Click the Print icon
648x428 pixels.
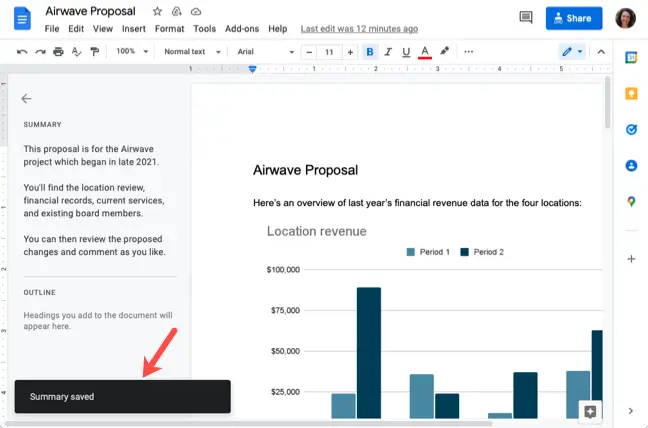58,52
